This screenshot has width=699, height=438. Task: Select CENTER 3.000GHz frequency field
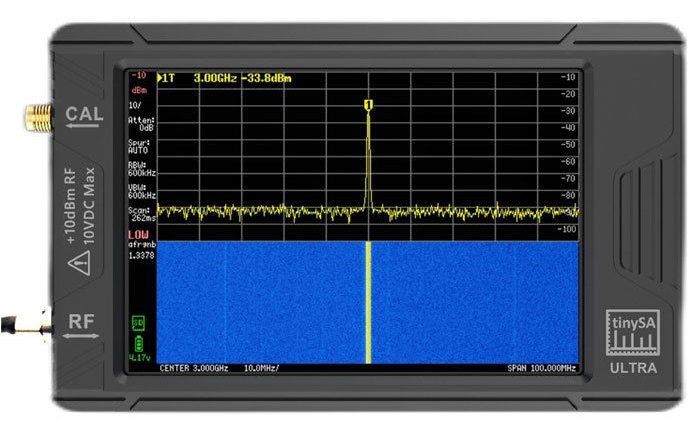[x=194, y=368]
